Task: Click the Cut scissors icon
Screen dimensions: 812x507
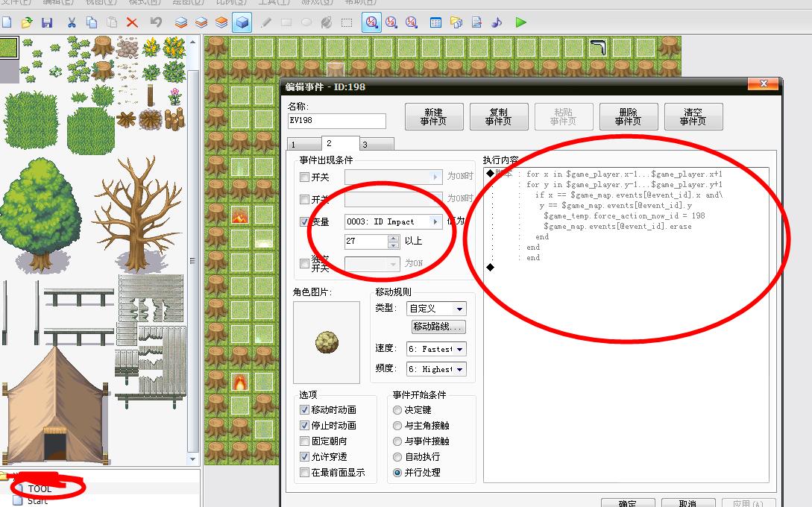Action: click(x=72, y=22)
